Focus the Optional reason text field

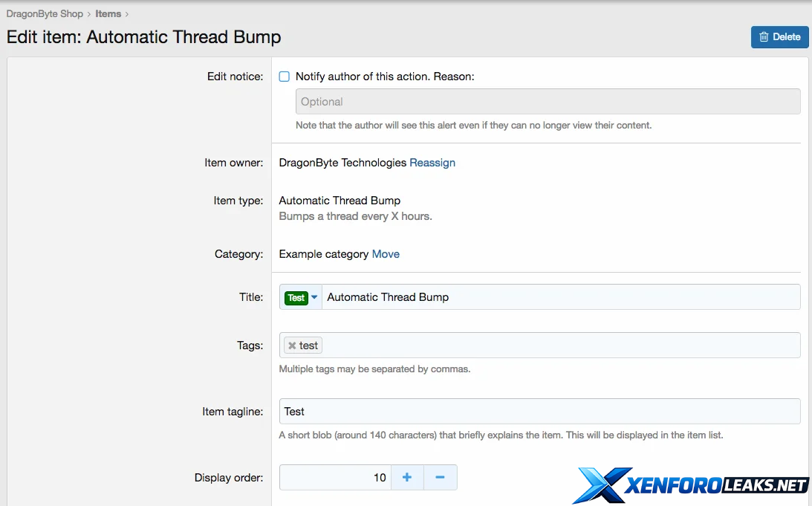click(x=548, y=102)
